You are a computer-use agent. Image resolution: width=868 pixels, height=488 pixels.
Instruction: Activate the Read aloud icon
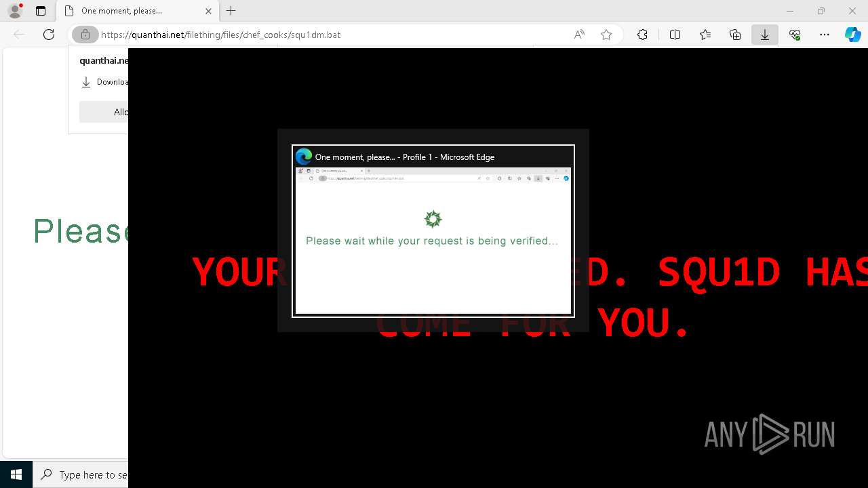click(579, 35)
